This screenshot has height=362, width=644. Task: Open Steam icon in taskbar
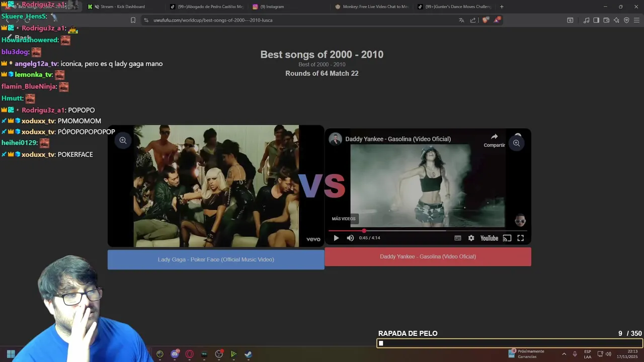click(x=248, y=354)
